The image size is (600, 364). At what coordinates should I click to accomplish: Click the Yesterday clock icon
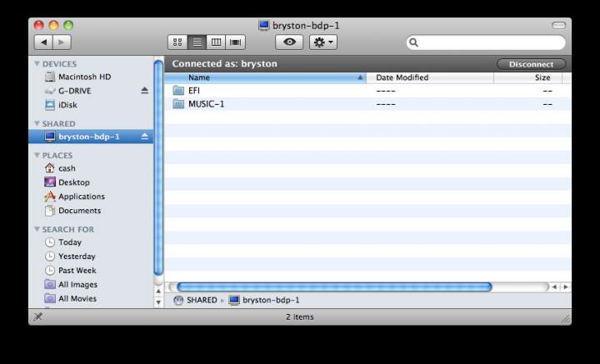(x=50, y=257)
